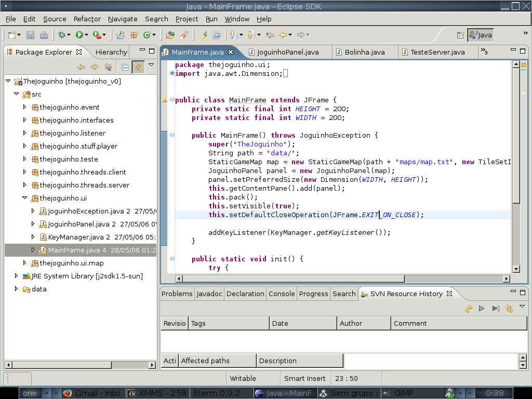
Task: Click the Print toolbar icon
Action: click(x=44, y=35)
